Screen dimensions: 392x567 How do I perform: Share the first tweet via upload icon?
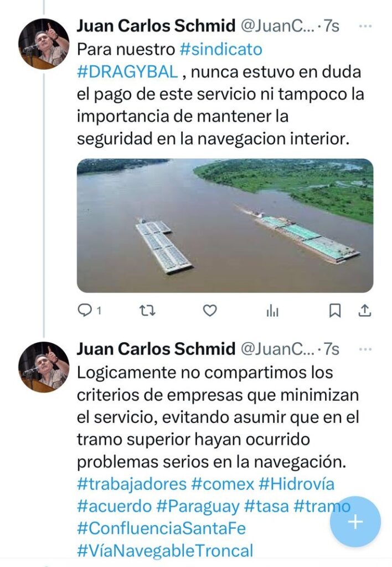point(364,310)
